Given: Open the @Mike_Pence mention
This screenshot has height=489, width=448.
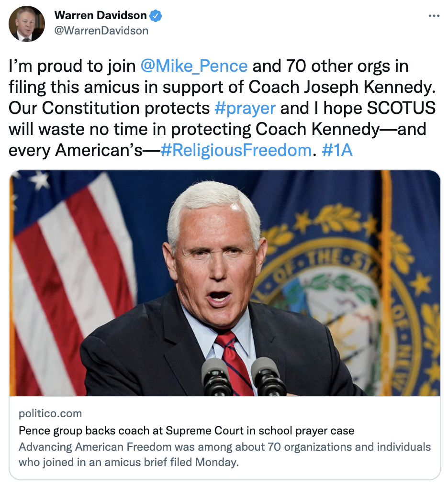Looking at the screenshot, I should pyautogui.click(x=194, y=66).
